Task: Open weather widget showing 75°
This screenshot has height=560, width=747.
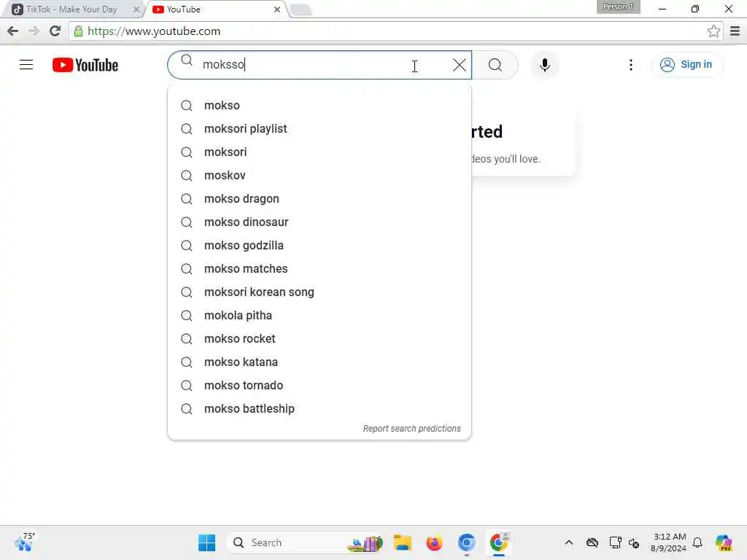Action: pos(24,542)
